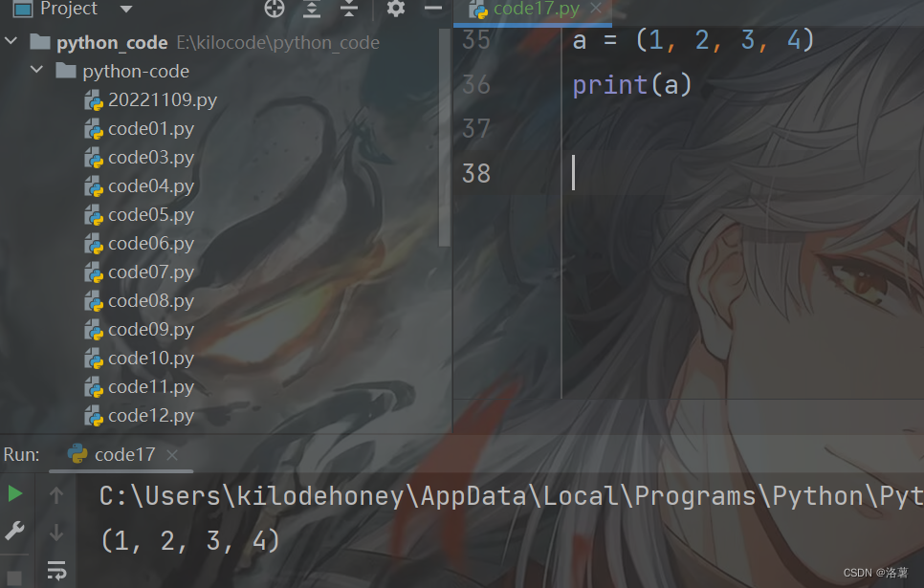The width and height of the screenshot is (924, 588).
Task: Click the Collapse All icon in Project toolbar
Action: coord(349,9)
